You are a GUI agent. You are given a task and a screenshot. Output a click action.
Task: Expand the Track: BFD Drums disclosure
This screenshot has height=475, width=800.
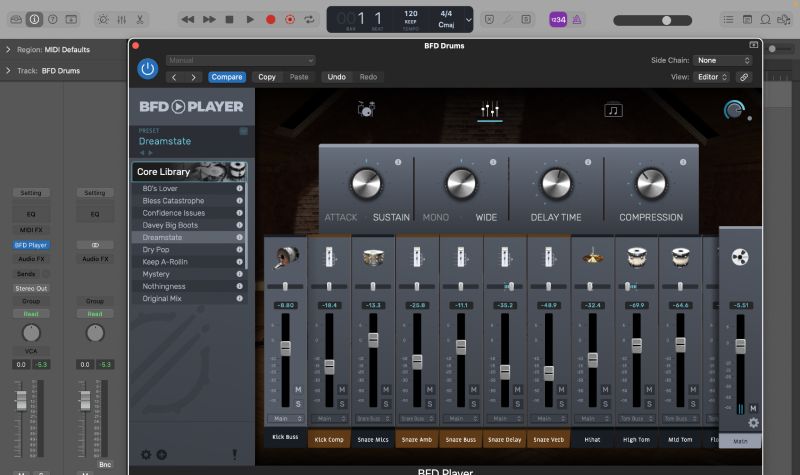8,70
